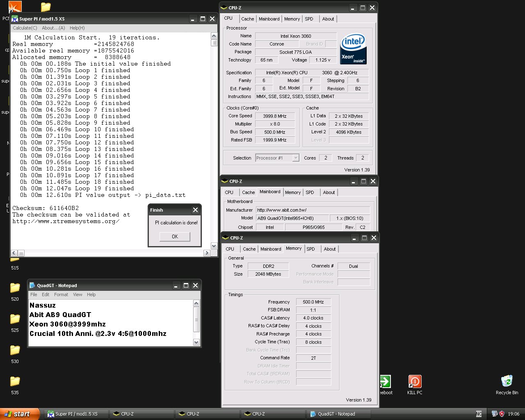Click the motherboard manufacturer abit URL field
The height and width of the screenshot is (420, 525).
pos(313,210)
